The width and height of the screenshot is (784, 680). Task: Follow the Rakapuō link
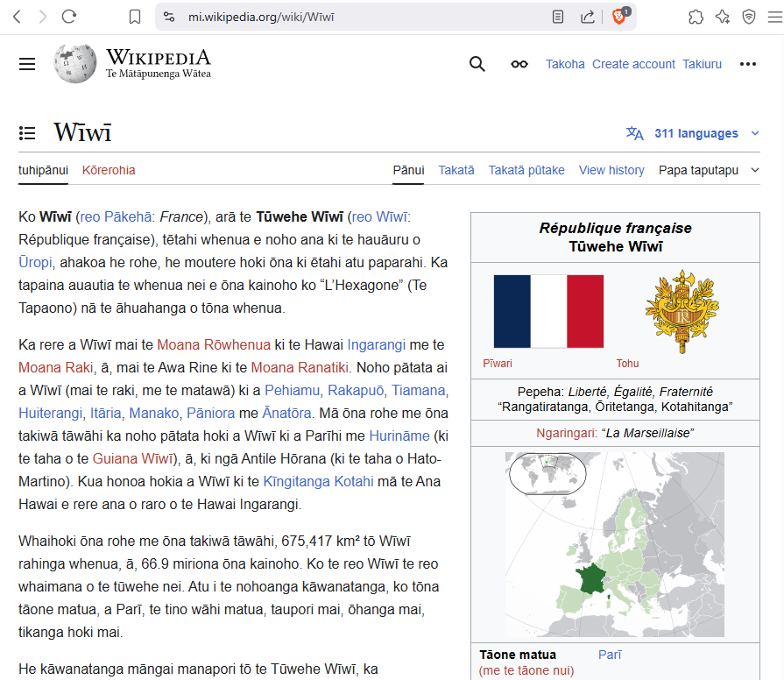click(356, 391)
